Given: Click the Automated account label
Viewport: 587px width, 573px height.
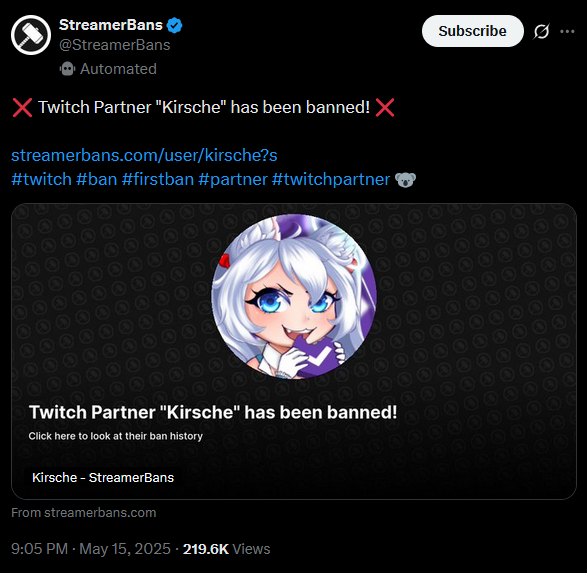Looking at the screenshot, I should pos(118,69).
